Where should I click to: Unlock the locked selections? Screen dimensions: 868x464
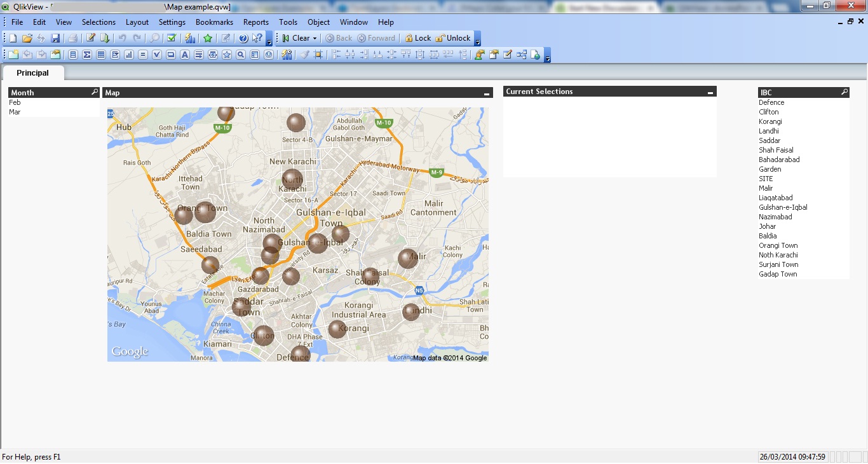click(x=452, y=38)
